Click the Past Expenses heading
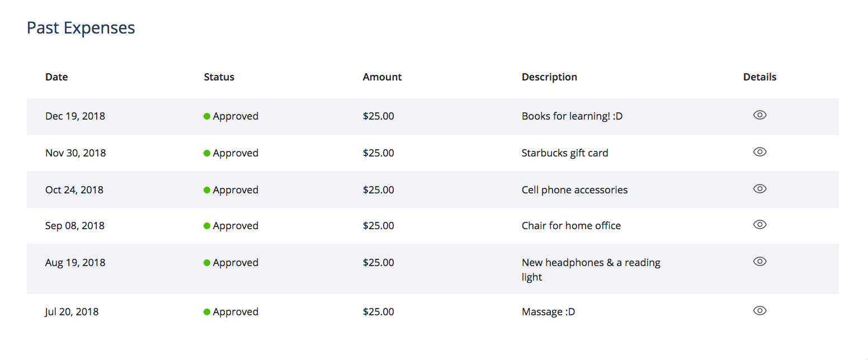Image resolution: width=868 pixels, height=360 pixels. click(81, 28)
